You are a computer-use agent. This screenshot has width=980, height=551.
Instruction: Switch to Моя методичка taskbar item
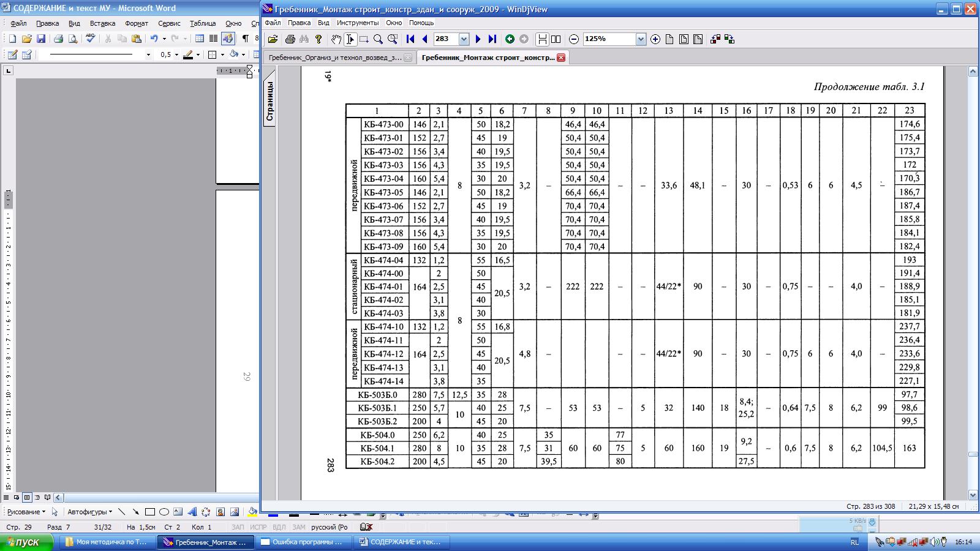pyautogui.click(x=108, y=542)
